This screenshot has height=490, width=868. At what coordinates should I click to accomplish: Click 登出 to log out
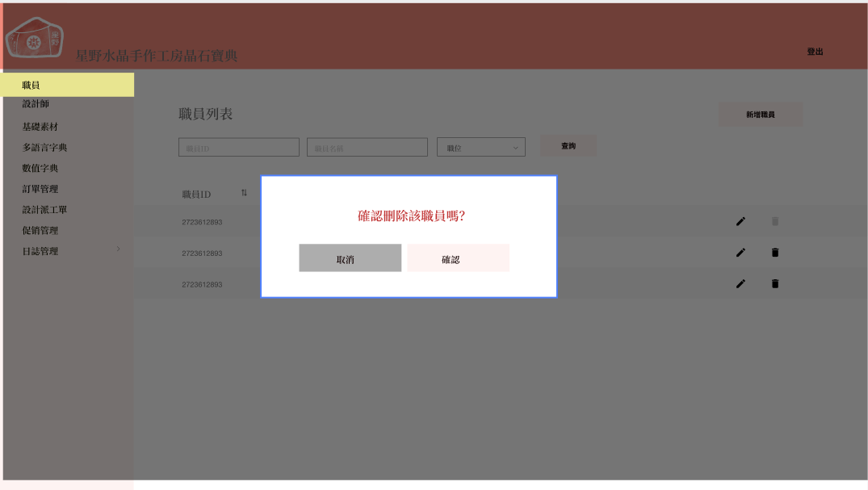(815, 52)
